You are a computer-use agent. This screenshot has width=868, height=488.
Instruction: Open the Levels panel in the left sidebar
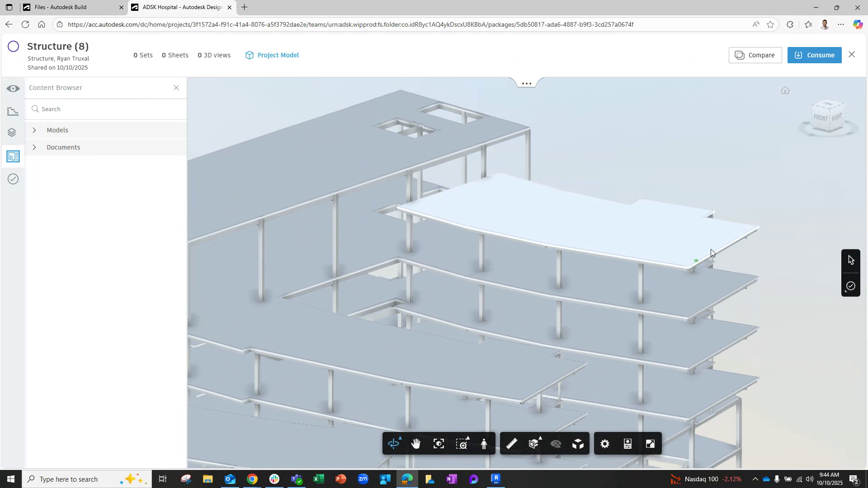(13, 132)
